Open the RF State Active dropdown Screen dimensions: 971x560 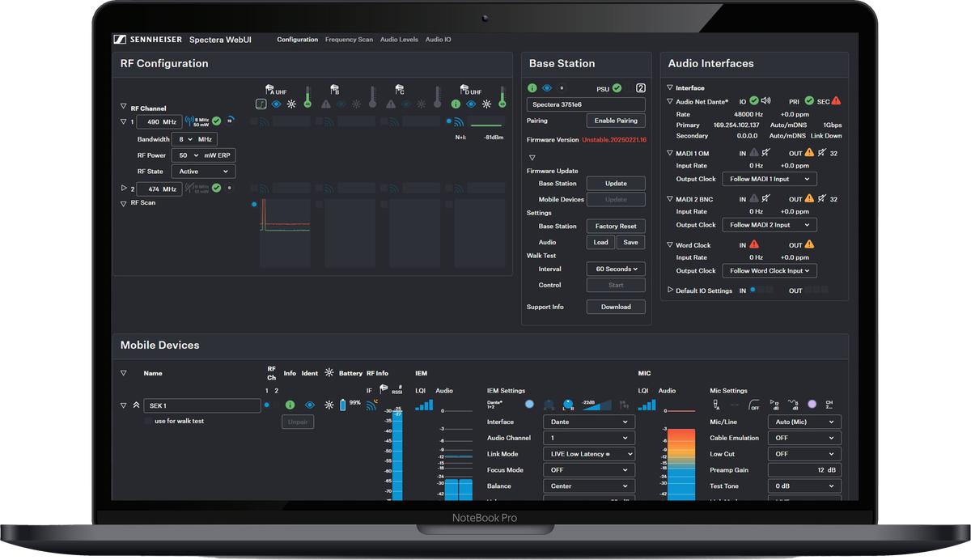point(203,172)
